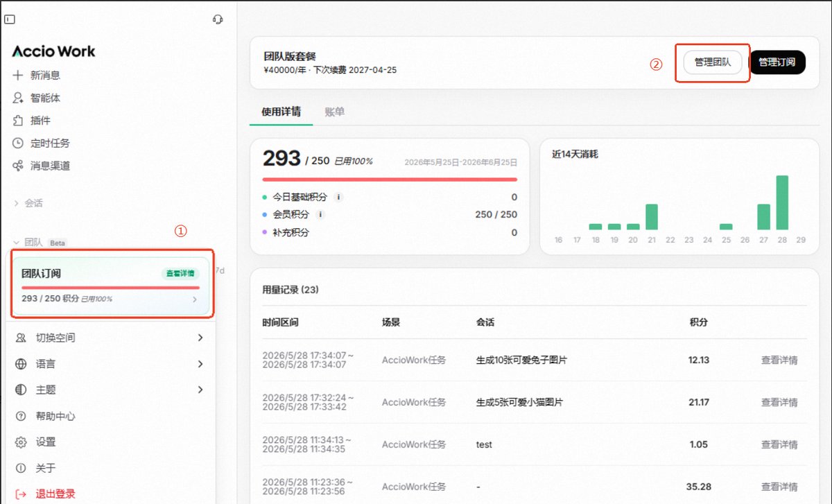
Task: Click the 智能体 agent icon
Action: point(19,98)
